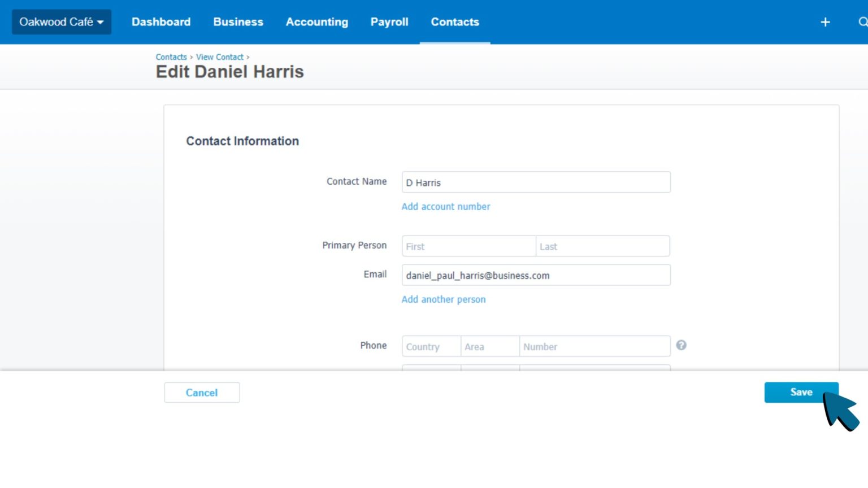Click inside the Contact Name field
This screenshot has width=868, height=488.
[x=535, y=182]
